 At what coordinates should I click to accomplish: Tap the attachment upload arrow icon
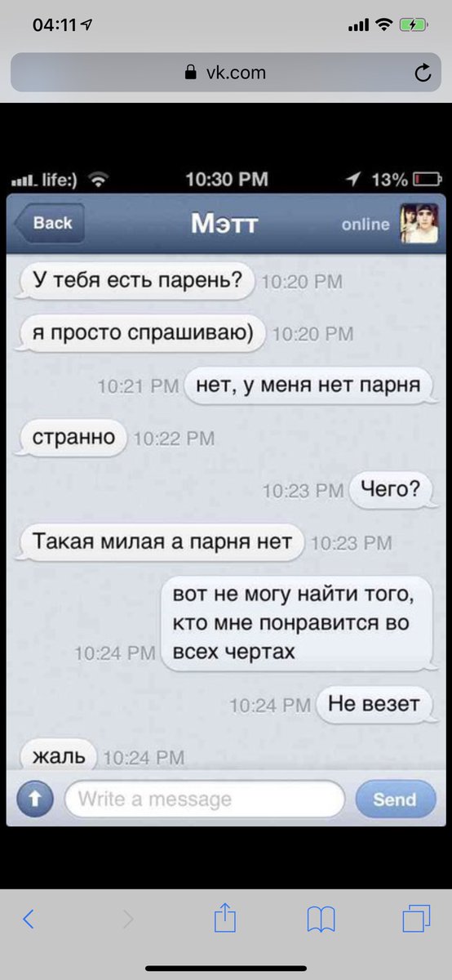(x=35, y=799)
